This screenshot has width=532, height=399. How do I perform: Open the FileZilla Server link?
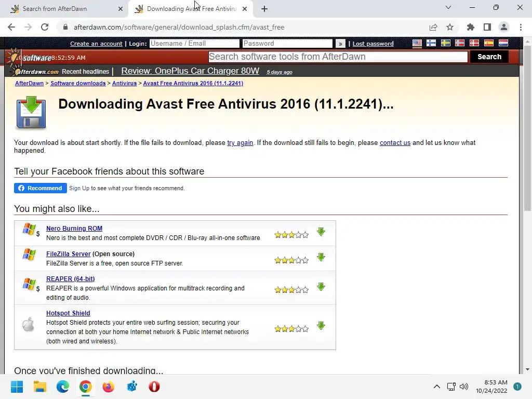pyautogui.click(x=68, y=254)
